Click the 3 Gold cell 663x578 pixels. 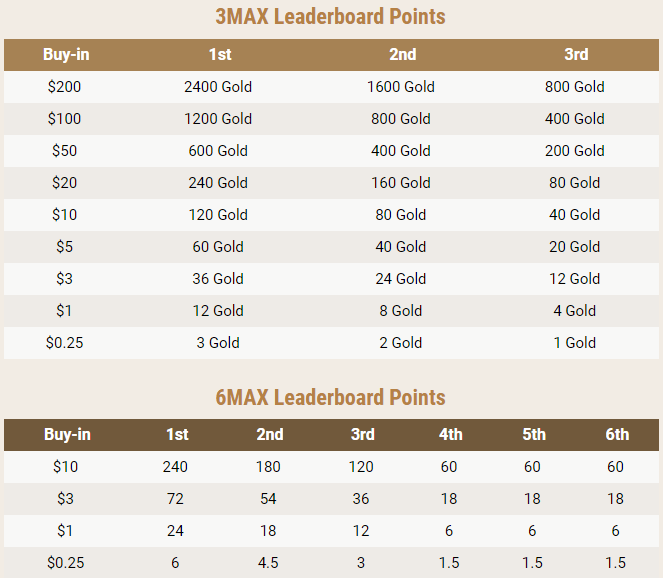tap(218, 343)
